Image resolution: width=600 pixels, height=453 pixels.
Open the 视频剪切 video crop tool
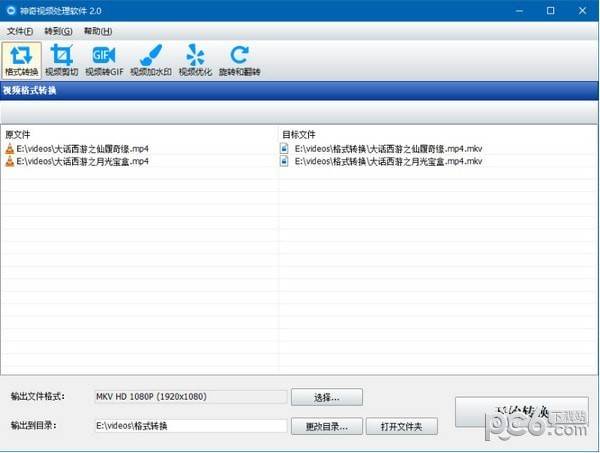(x=62, y=60)
